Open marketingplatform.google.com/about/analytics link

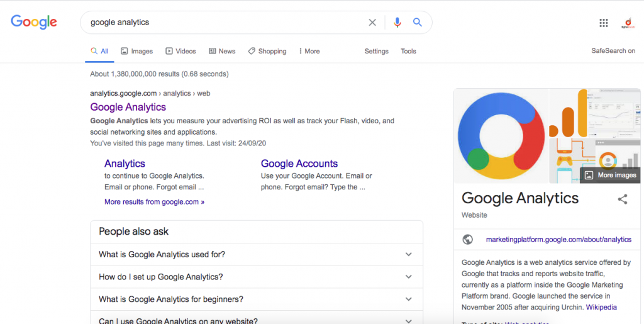click(x=558, y=240)
